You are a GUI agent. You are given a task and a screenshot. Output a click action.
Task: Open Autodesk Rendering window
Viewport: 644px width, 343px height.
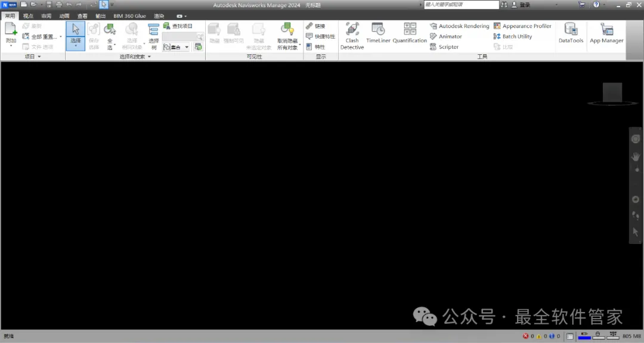pos(460,26)
